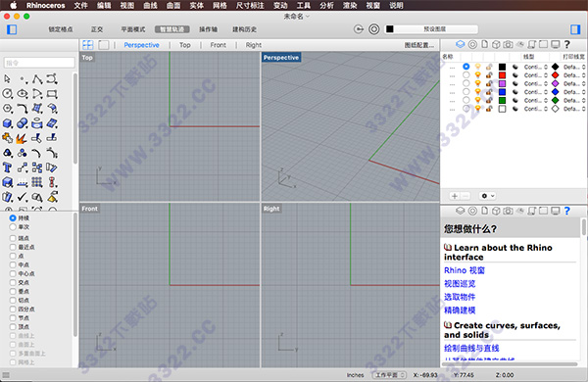The width and height of the screenshot is (588, 382).
Task: Pick the curve fillet tool
Action: [x=23, y=109]
